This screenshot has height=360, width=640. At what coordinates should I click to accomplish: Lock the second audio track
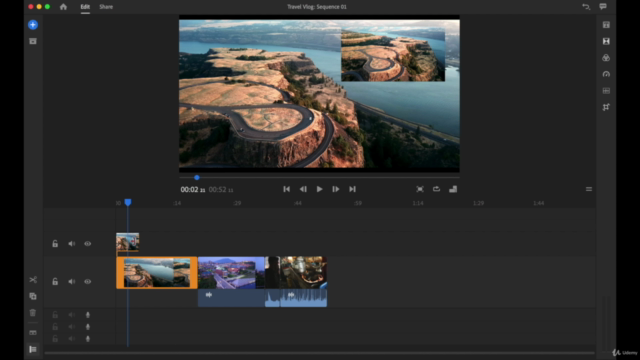tap(55, 327)
